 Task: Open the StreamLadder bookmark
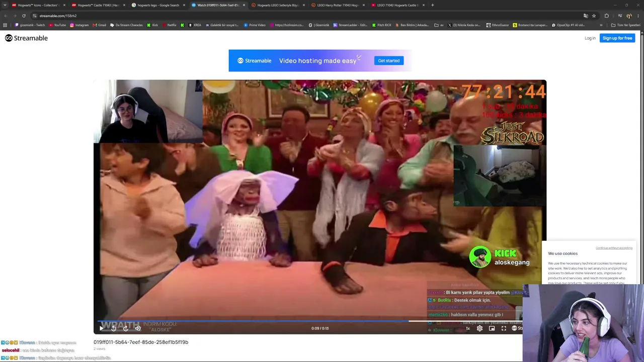[x=350, y=25]
